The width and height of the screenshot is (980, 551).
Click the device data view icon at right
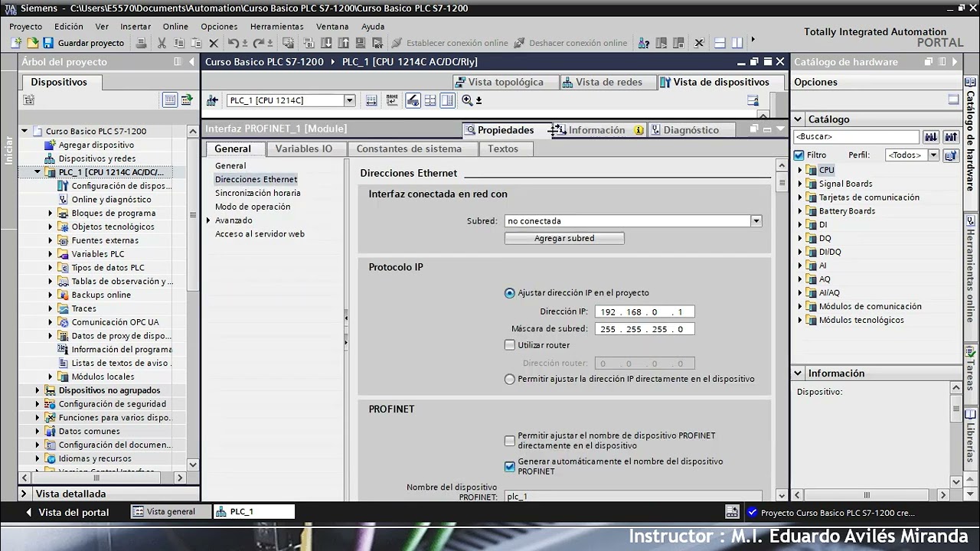(x=753, y=100)
